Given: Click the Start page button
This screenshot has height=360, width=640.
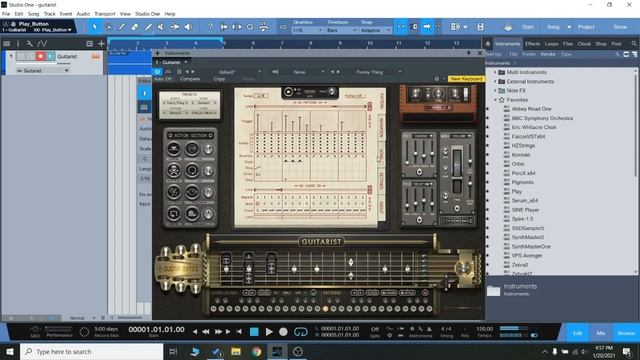Looking at the screenshot, I should [527, 27].
